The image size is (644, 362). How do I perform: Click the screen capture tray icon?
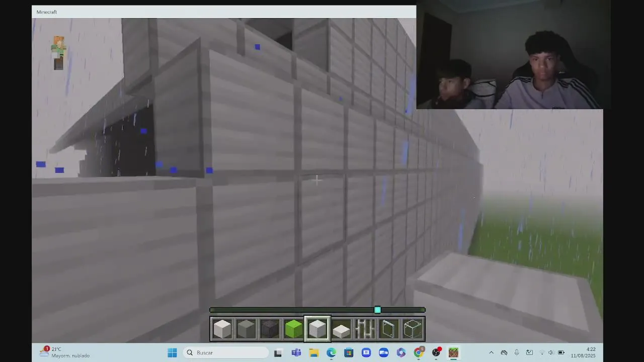tap(529, 353)
